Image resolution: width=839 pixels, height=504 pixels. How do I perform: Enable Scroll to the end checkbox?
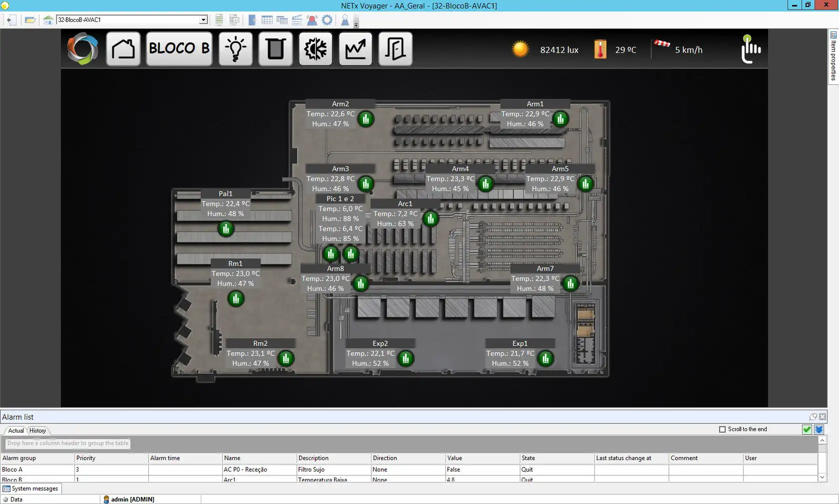[723, 430]
